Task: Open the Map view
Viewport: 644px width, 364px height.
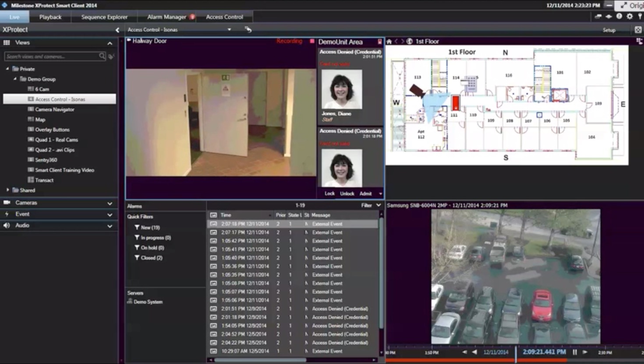Action: [x=40, y=119]
